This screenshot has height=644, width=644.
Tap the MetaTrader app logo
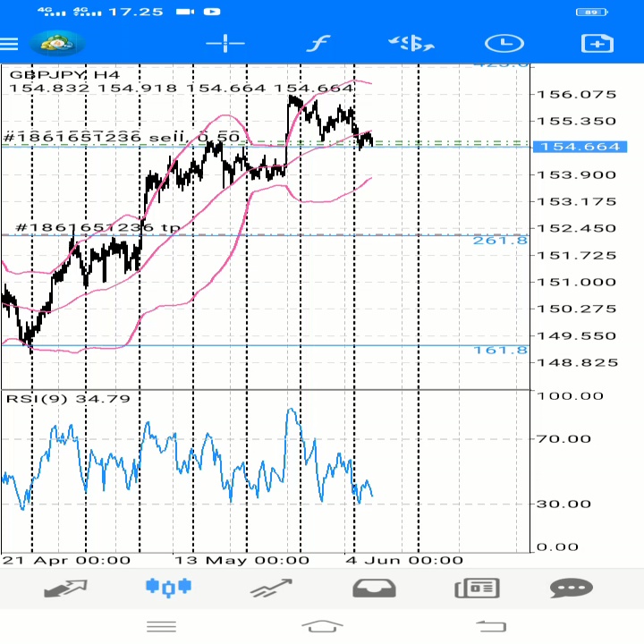[x=57, y=43]
